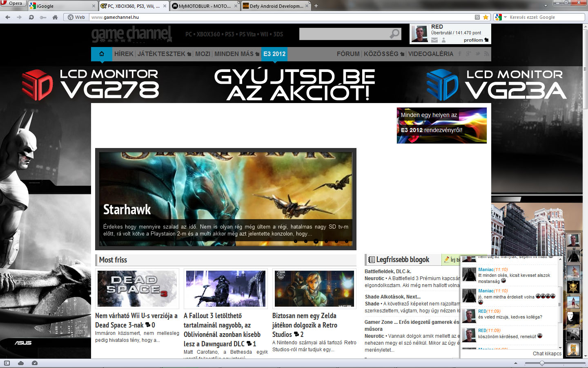This screenshot has width=588, height=368.
Task: Open messages via the envelope icon
Action: pos(434,40)
